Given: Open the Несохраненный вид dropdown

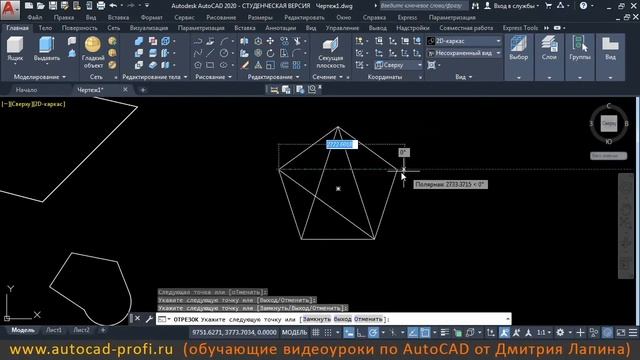Looking at the screenshot, I should pyautogui.click(x=464, y=53).
